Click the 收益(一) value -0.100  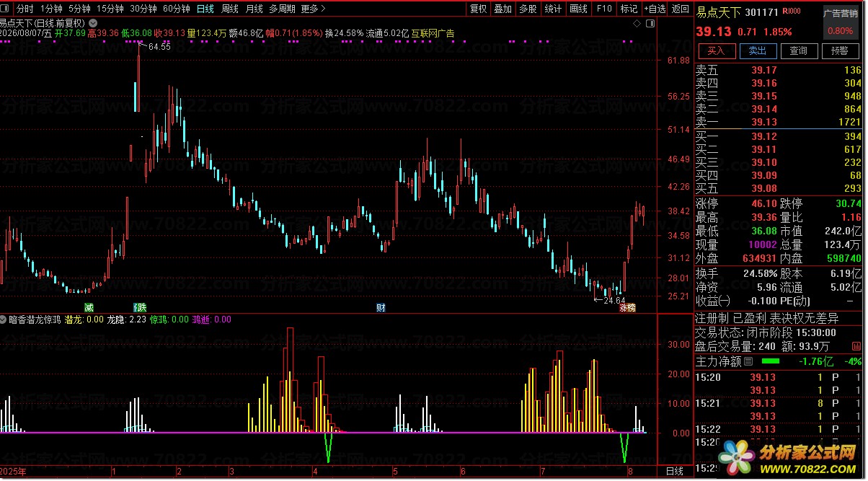click(761, 301)
